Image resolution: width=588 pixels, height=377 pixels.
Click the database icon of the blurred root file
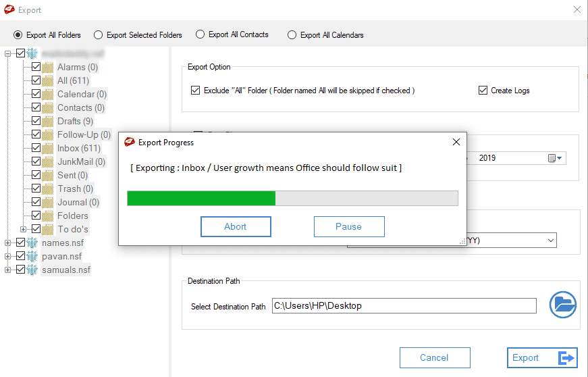coord(32,53)
